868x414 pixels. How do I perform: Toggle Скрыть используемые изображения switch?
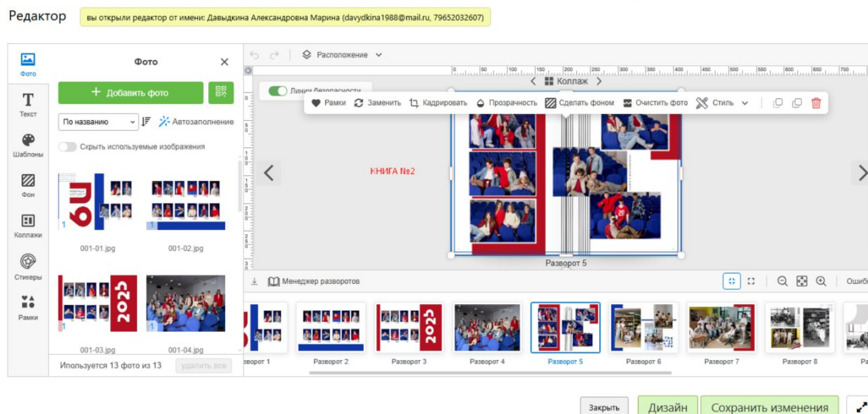pos(67,147)
